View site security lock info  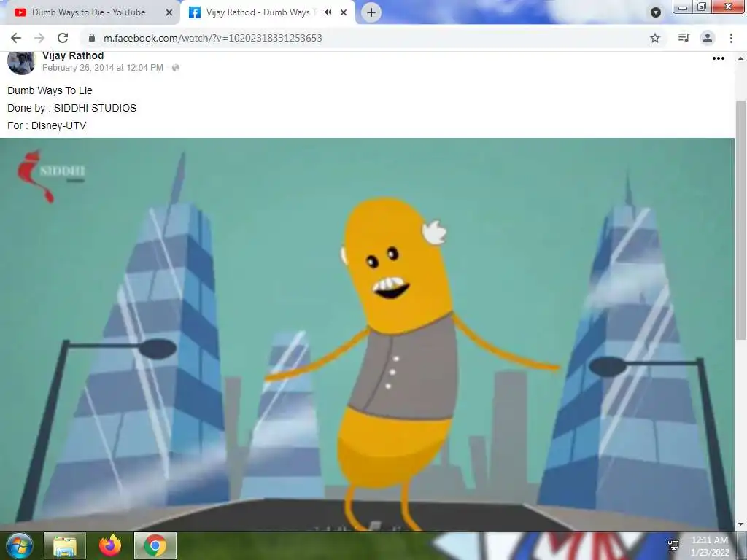(93, 38)
